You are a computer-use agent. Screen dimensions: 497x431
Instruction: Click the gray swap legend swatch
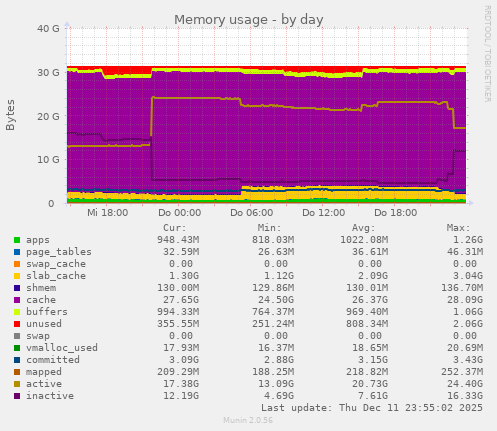pos(17,336)
